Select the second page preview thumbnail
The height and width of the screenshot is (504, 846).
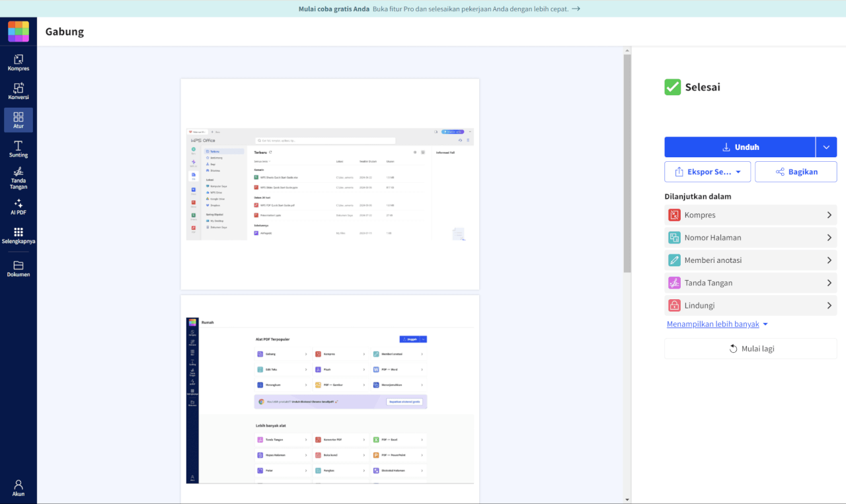click(330, 399)
